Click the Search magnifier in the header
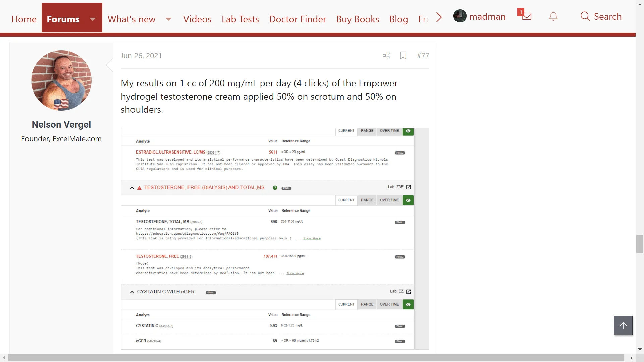The height and width of the screenshot is (362, 644). (x=585, y=16)
